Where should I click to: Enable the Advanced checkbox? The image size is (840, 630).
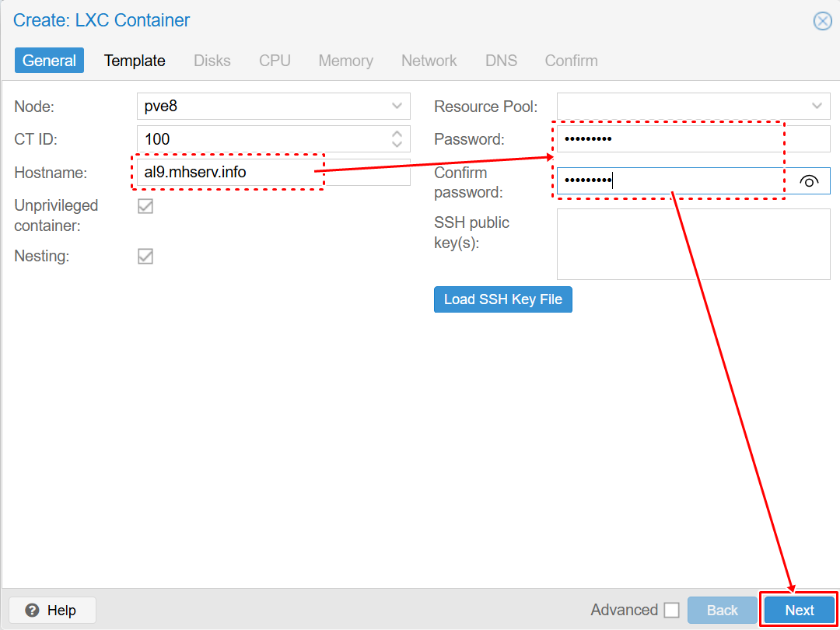(671, 611)
